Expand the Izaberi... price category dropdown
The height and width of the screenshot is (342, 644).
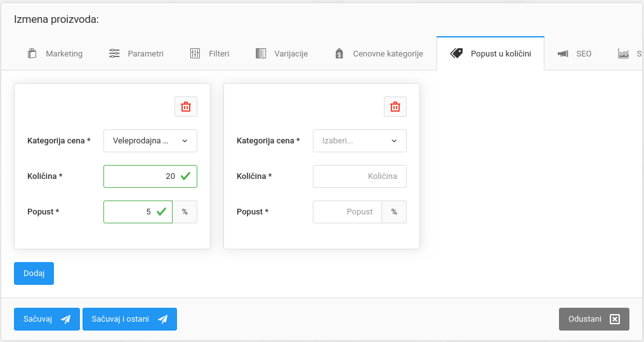pyautogui.click(x=360, y=141)
